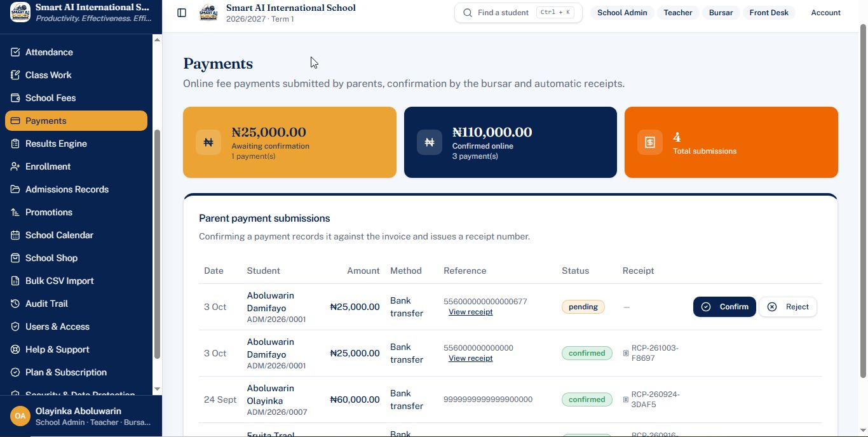Click the receipt icon beside RCP-260924-3DAF5
The image size is (868, 437).
(x=626, y=400)
